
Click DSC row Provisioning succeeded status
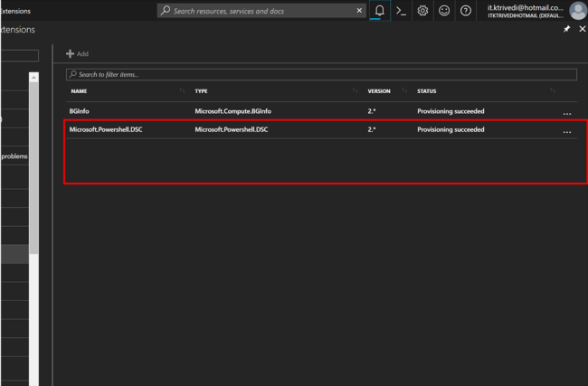[x=450, y=129]
